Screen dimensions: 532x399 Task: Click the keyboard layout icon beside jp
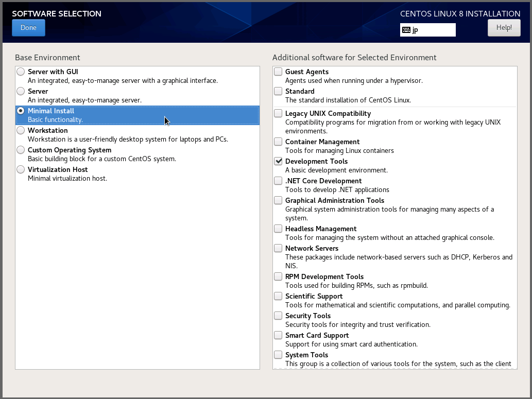pyautogui.click(x=406, y=30)
